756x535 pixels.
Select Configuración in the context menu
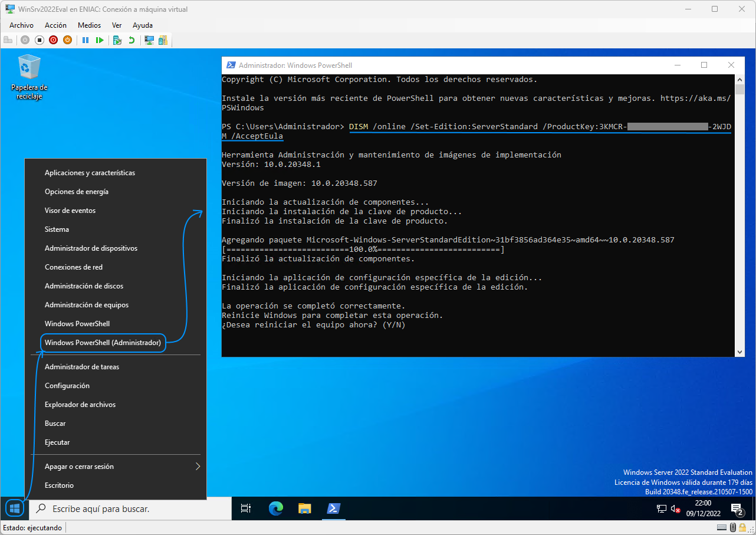click(x=116, y=386)
